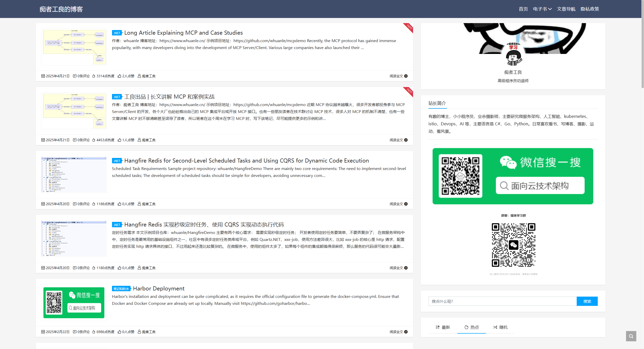The height and width of the screenshot is (349, 644).
Task: Click thumbs-up icon beside 2人点赞
Action: (119, 76)
